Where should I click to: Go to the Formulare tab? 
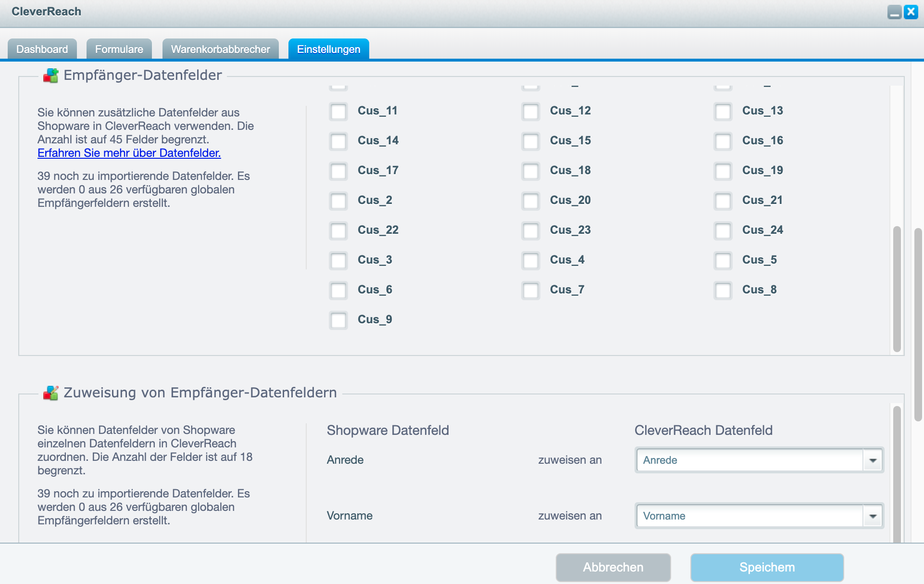click(119, 50)
